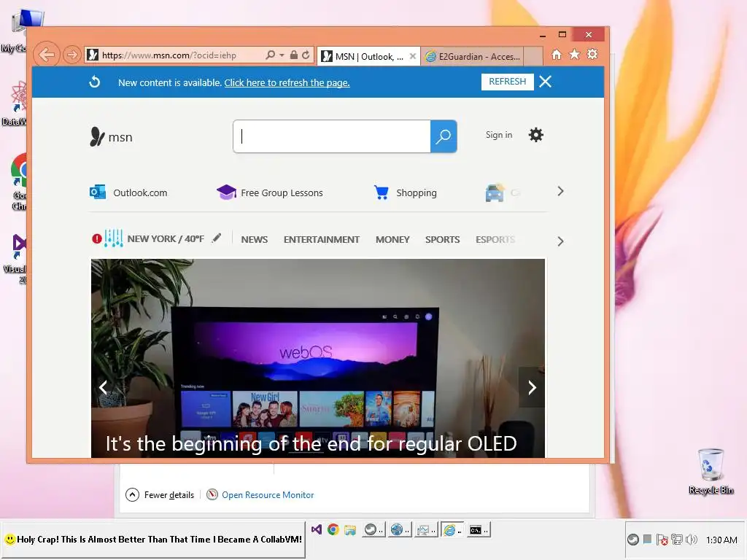Image resolution: width=747 pixels, height=560 pixels.
Task: Edit location with the pencil icon
Action: [217, 238]
